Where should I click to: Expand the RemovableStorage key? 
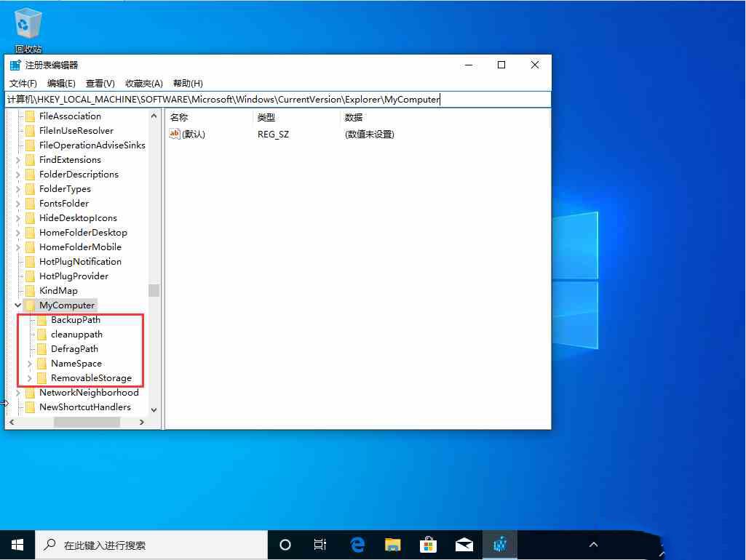click(x=30, y=378)
